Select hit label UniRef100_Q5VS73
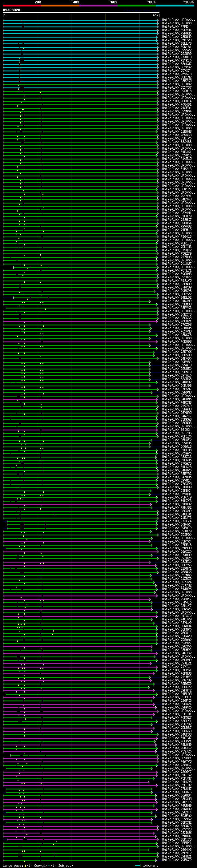Screen dimensions: 197x868 click(177, 74)
